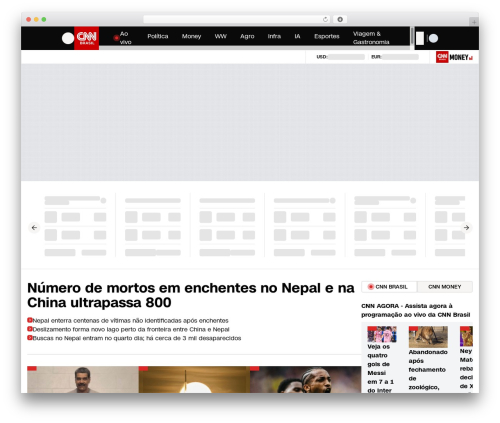
Task: Open the CNN Money logo link
Action: coord(454,57)
